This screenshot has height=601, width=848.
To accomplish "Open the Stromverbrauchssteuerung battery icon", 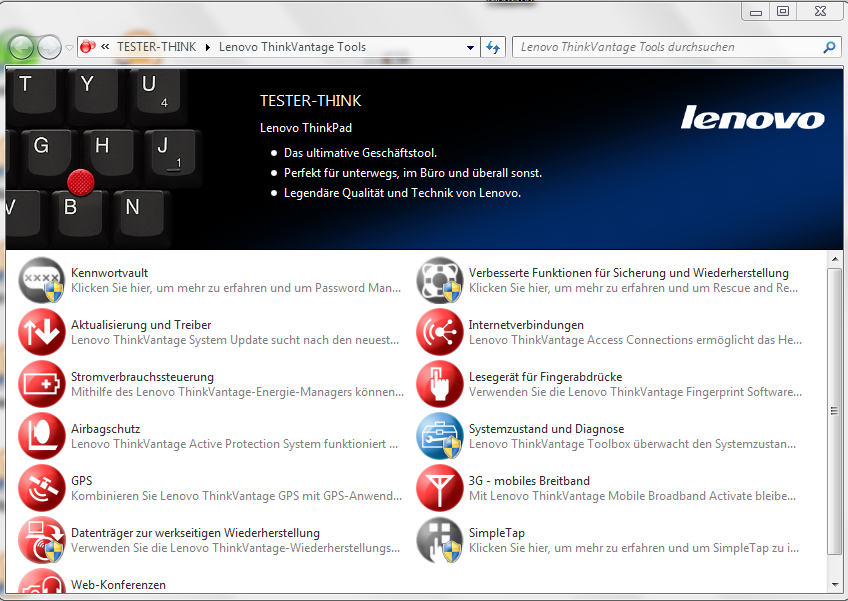I will [42, 384].
